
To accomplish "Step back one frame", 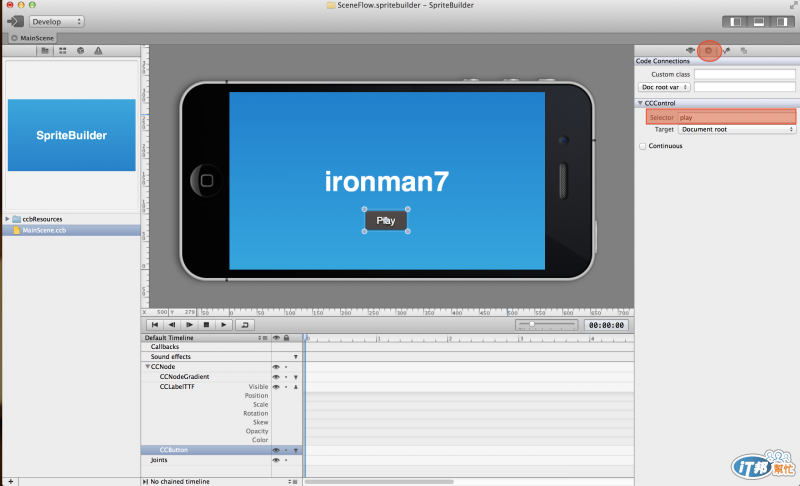I will [x=172, y=325].
